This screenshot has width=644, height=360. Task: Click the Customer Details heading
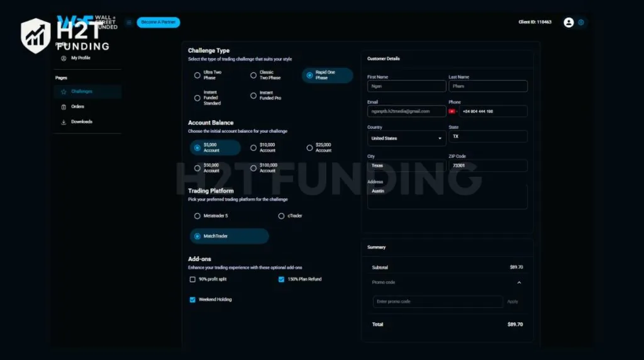[x=383, y=59]
